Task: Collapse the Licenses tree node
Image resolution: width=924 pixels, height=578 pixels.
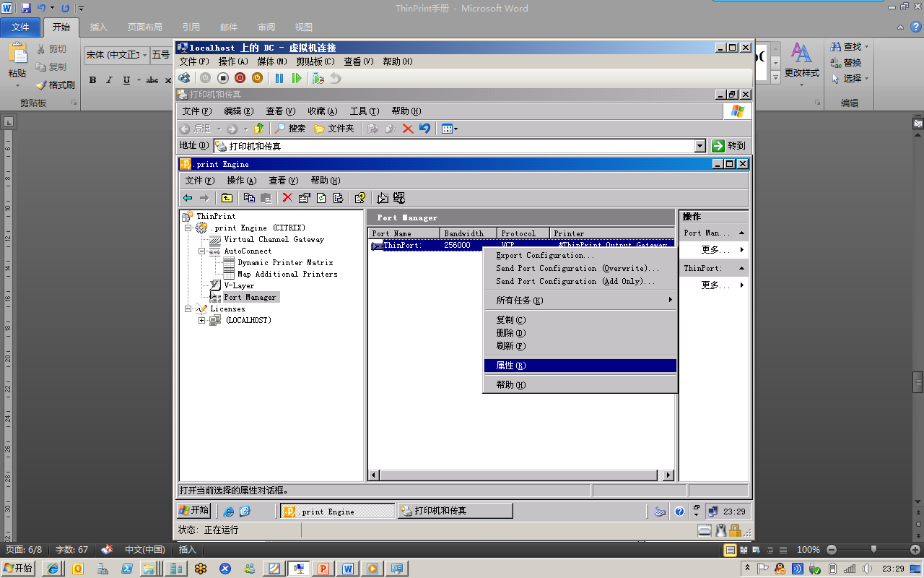Action: tap(188, 309)
